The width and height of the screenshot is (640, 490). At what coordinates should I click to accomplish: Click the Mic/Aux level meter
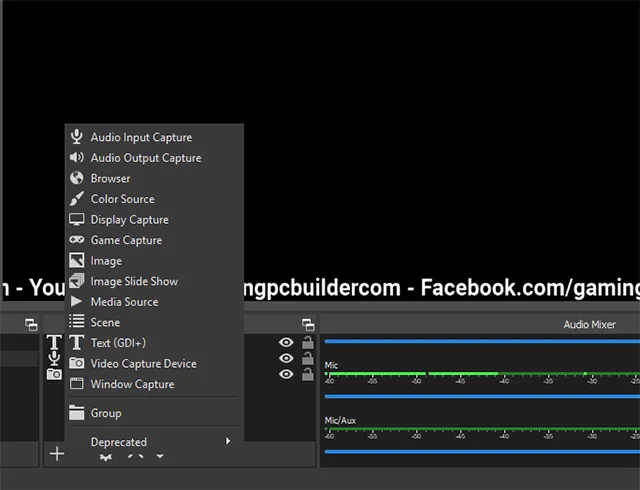coord(482,429)
